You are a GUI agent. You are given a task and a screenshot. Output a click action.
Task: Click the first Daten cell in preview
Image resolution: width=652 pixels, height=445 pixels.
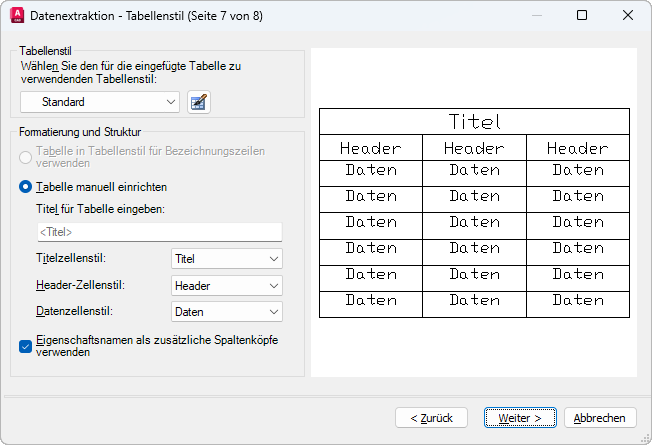pos(371,171)
